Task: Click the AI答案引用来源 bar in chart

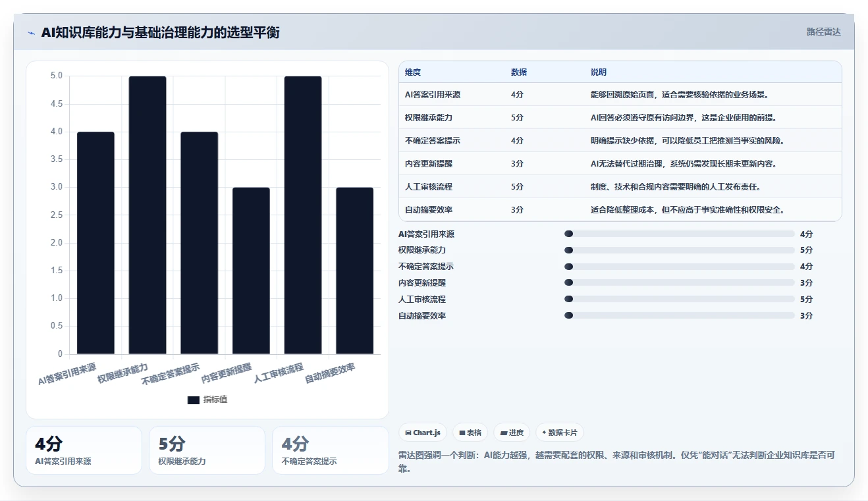Action: pyautogui.click(x=95, y=243)
